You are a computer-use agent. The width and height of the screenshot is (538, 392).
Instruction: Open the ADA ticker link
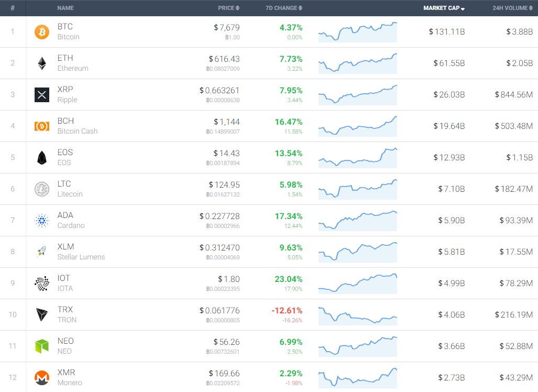tap(65, 215)
